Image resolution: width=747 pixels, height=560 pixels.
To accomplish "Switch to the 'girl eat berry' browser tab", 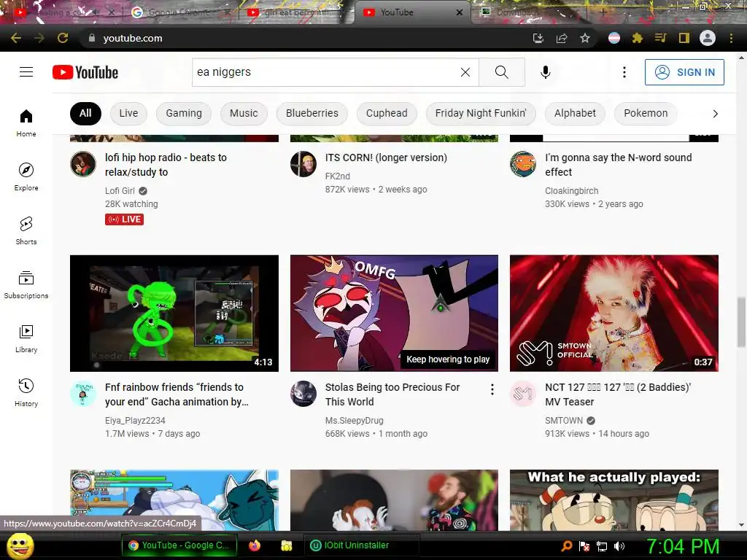I will 295,12.
